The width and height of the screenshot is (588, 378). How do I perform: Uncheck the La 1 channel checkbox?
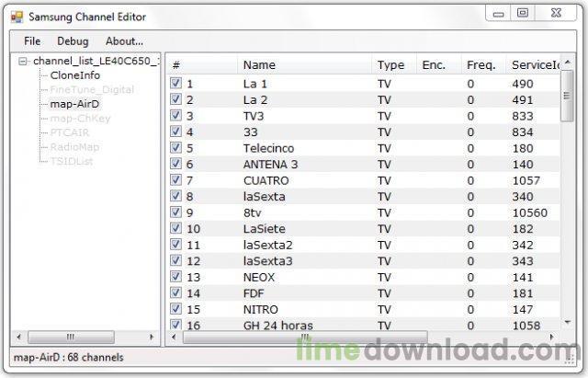click(176, 84)
